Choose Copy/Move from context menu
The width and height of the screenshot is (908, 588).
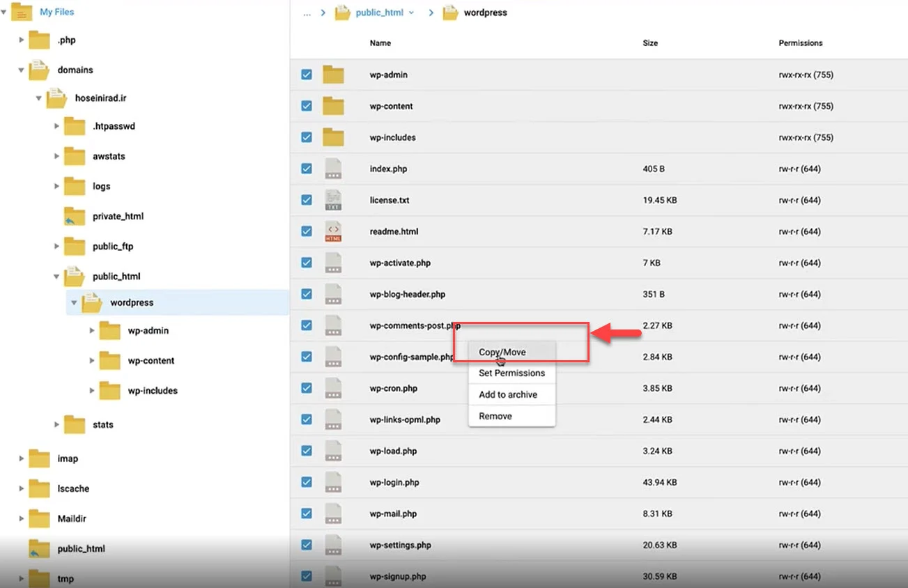coord(511,352)
